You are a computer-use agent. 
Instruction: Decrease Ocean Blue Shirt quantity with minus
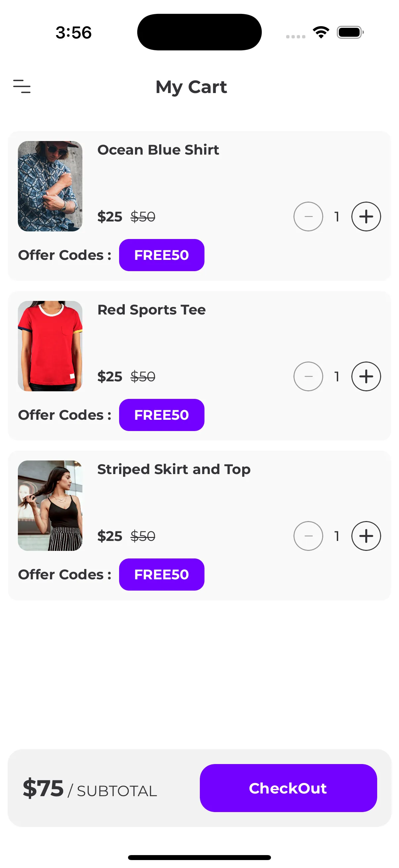tap(308, 217)
